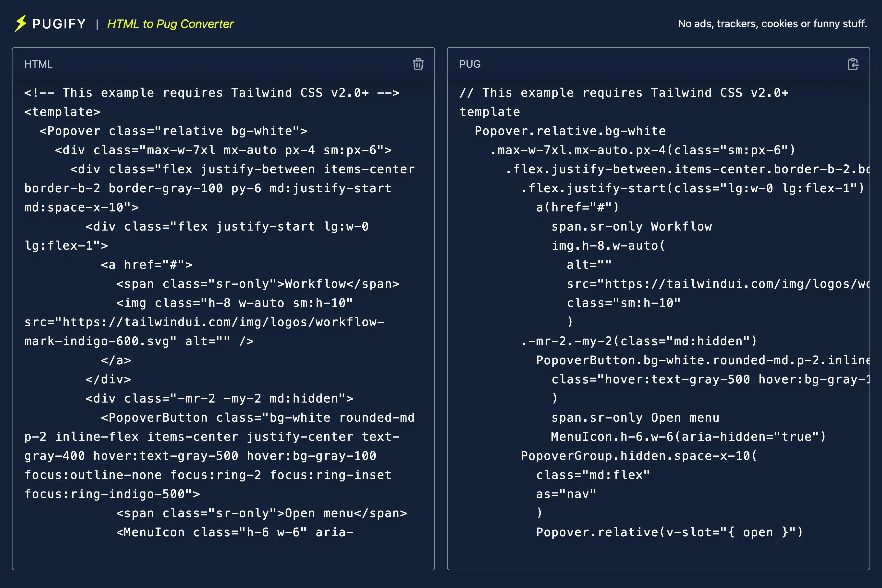Click the '<template>' line in HTML editor
This screenshot has width=882, height=588.
pos(62,112)
